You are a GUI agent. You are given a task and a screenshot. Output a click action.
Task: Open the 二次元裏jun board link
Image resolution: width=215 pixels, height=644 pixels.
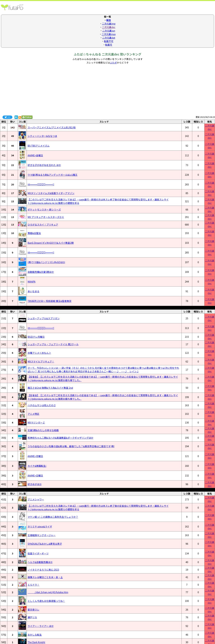coord(109,31)
